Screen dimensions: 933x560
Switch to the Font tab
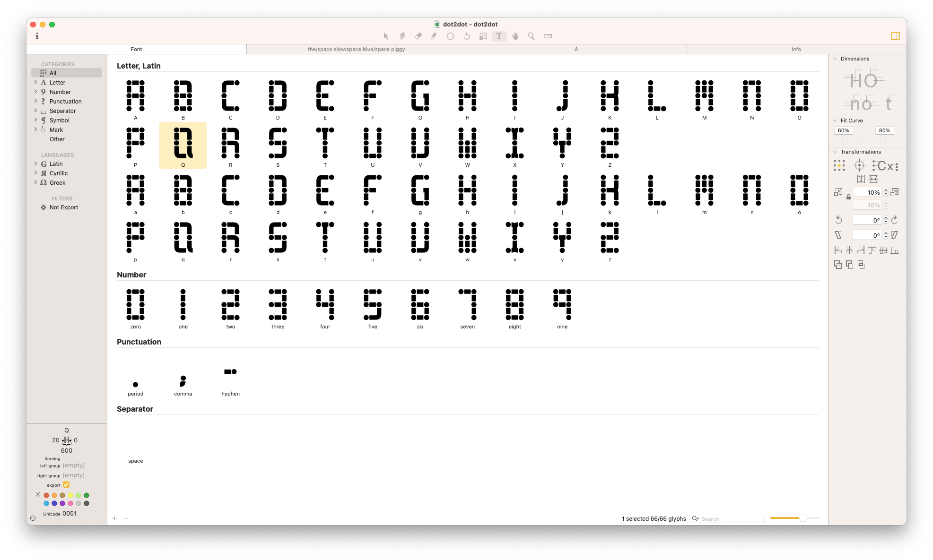click(136, 49)
